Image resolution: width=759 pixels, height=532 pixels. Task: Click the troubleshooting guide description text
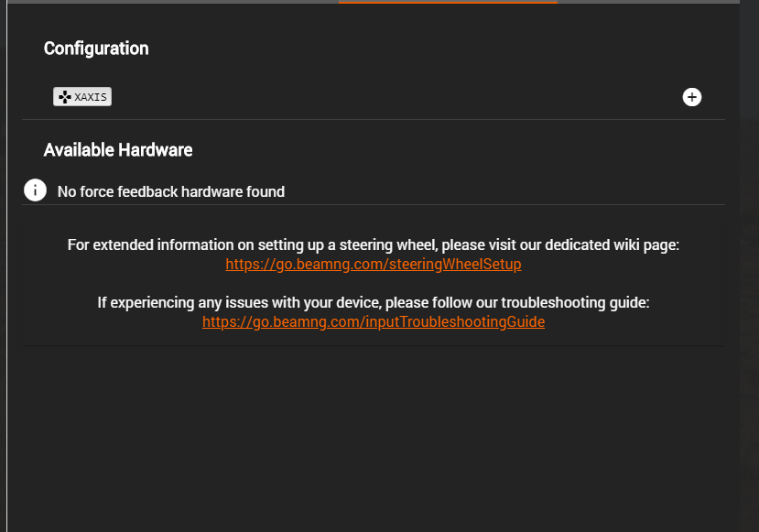[374, 302]
